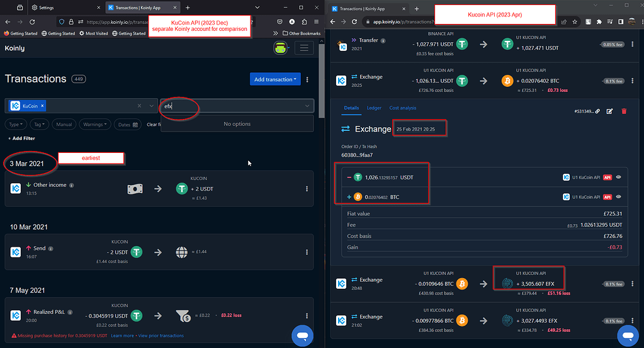The image size is (644, 348).
Task: Toggle visibility eye icon on 0.02076402 BTC row
Action: [619, 197]
